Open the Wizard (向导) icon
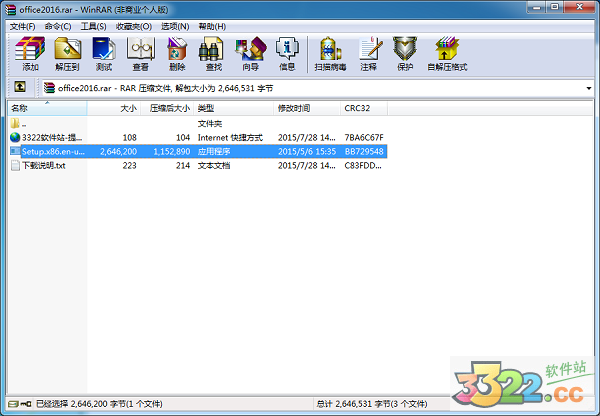The height and width of the screenshot is (416, 600). 251,49
